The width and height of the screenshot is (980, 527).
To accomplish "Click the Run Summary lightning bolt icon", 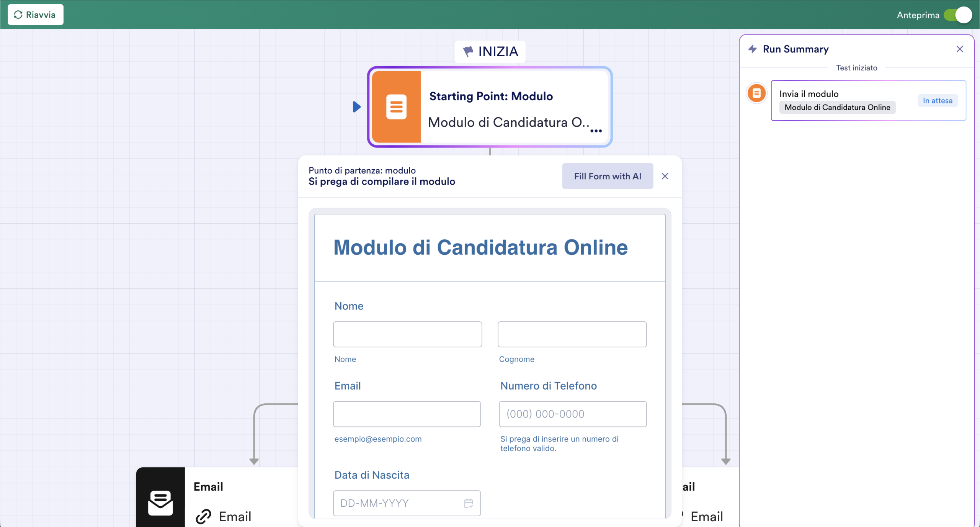I will (x=753, y=49).
